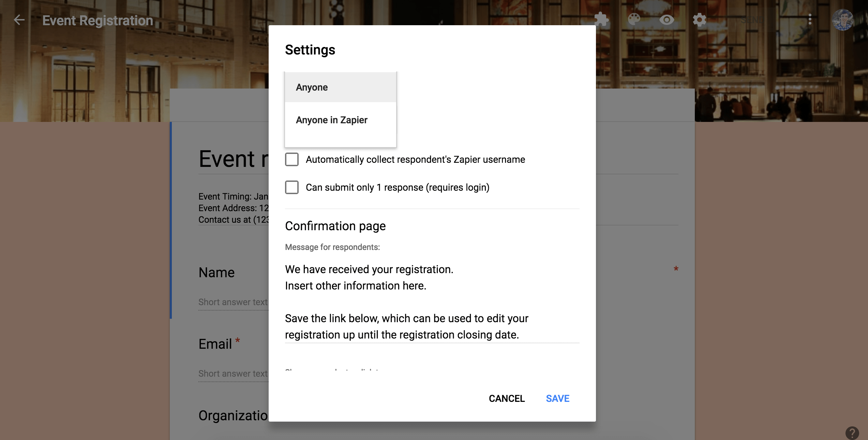Click the Settings dialog title
The width and height of the screenshot is (868, 440).
310,50
